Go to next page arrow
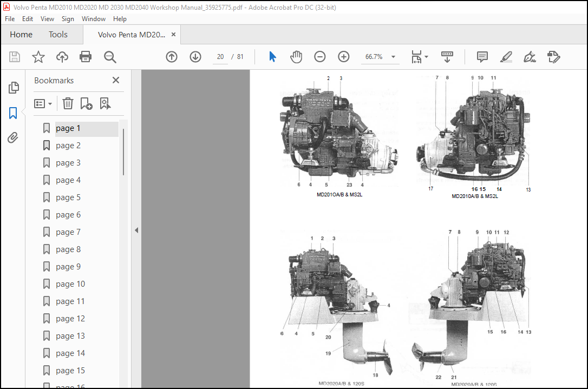588x389 pixels. tap(195, 57)
